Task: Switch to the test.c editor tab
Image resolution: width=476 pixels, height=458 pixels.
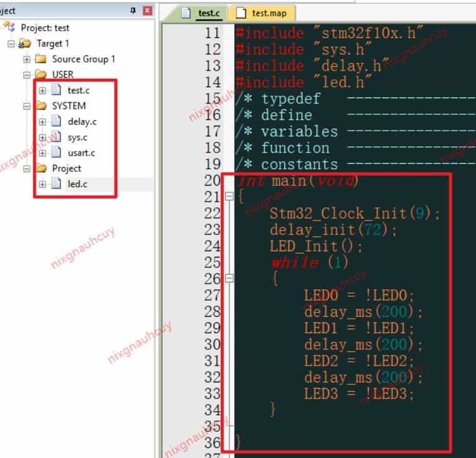Action: click(x=200, y=13)
